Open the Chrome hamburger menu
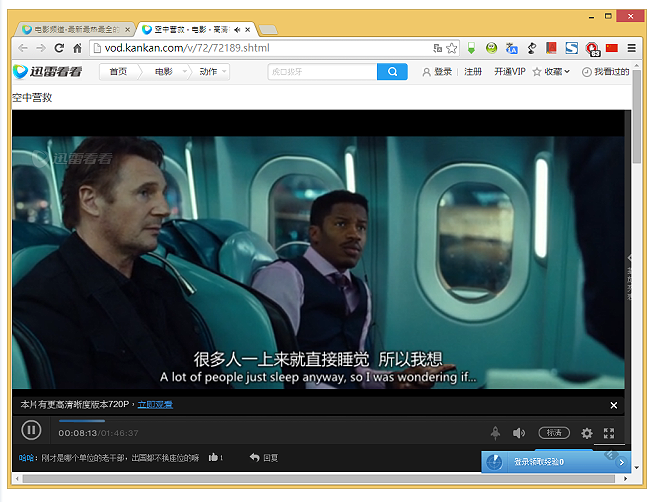656x502 pixels. [x=632, y=48]
